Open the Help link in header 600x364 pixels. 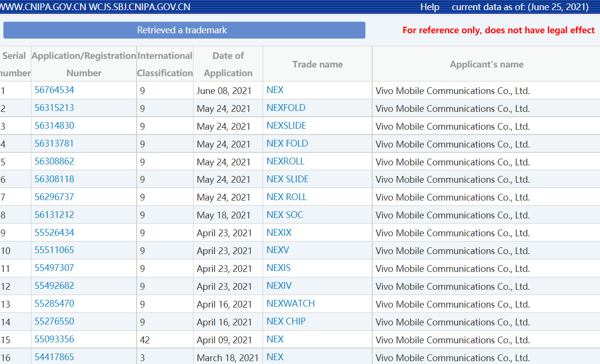[430, 7]
